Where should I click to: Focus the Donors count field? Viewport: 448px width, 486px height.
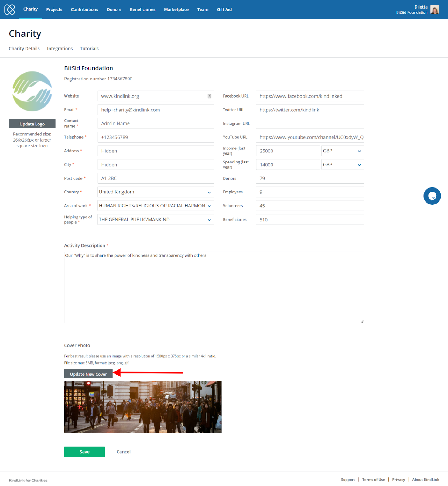coord(310,178)
